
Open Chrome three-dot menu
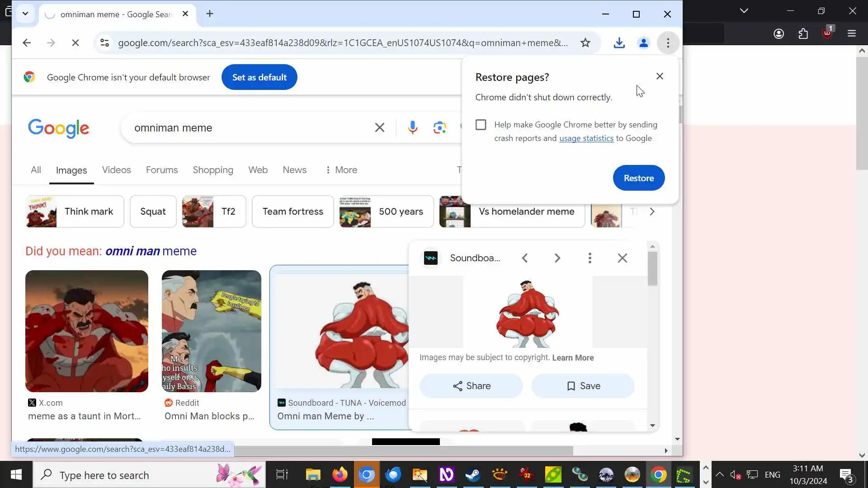point(668,43)
